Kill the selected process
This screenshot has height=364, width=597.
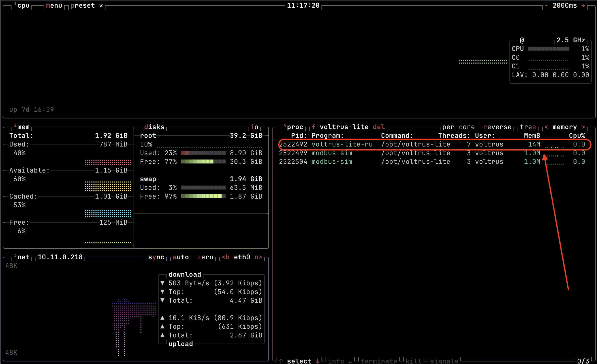[x=414, y=361]
